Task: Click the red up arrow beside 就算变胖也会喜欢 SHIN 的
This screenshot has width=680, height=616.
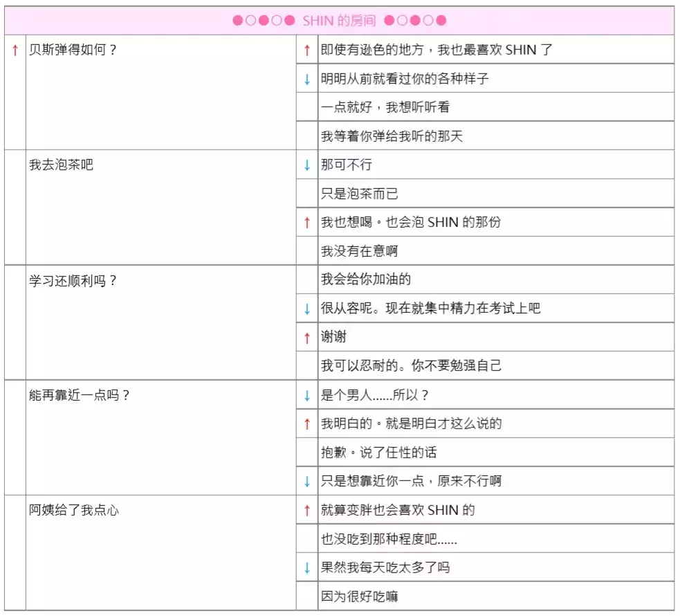Action: coord(307,510)
